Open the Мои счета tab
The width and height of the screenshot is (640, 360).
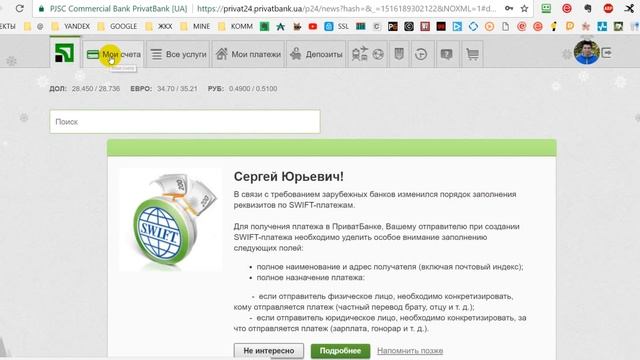[x=113, y=54]
